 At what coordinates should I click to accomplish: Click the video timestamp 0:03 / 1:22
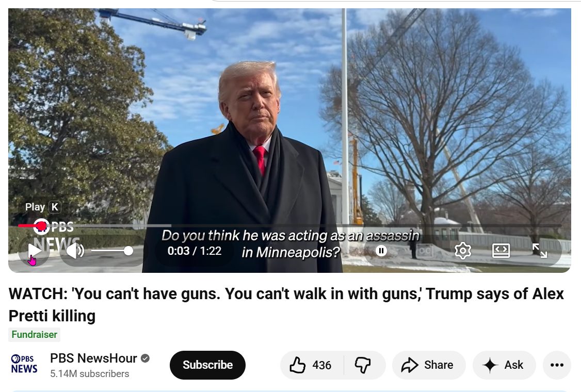194,251
